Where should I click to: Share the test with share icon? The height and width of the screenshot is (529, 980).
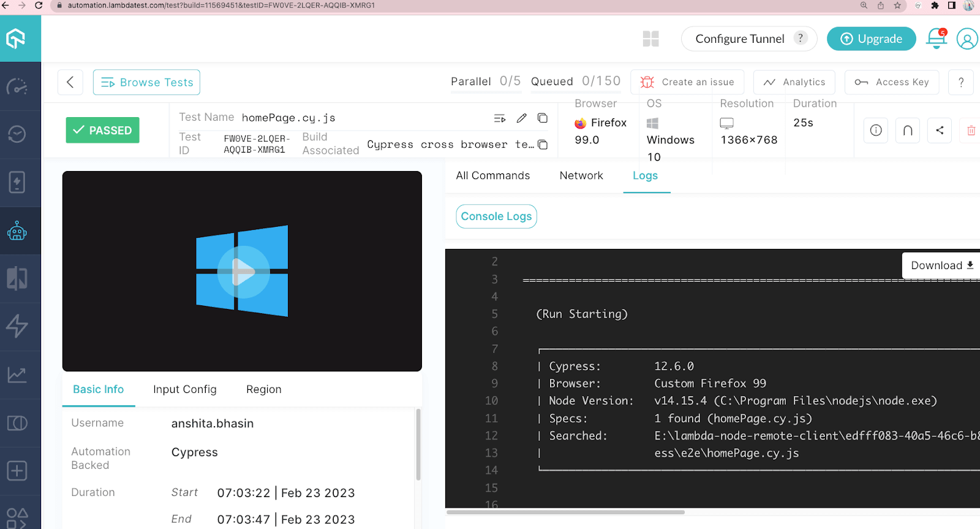940,130
